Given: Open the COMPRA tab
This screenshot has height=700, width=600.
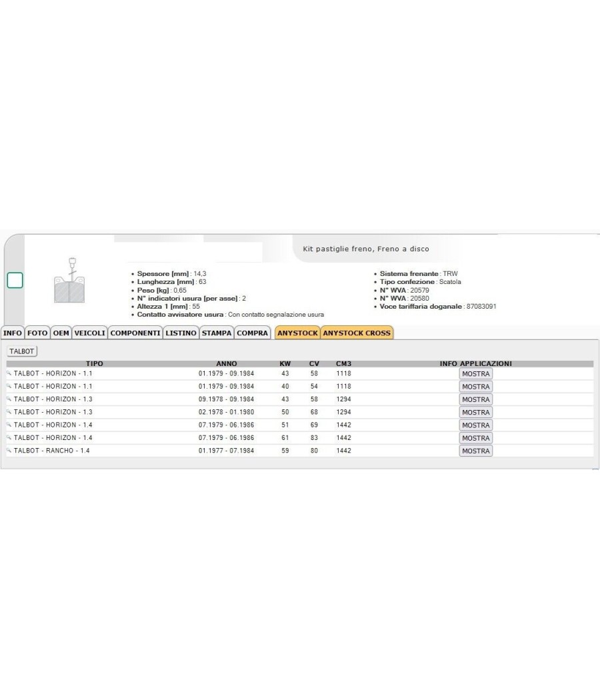Looking at the screenshot, I should point(252,333).
